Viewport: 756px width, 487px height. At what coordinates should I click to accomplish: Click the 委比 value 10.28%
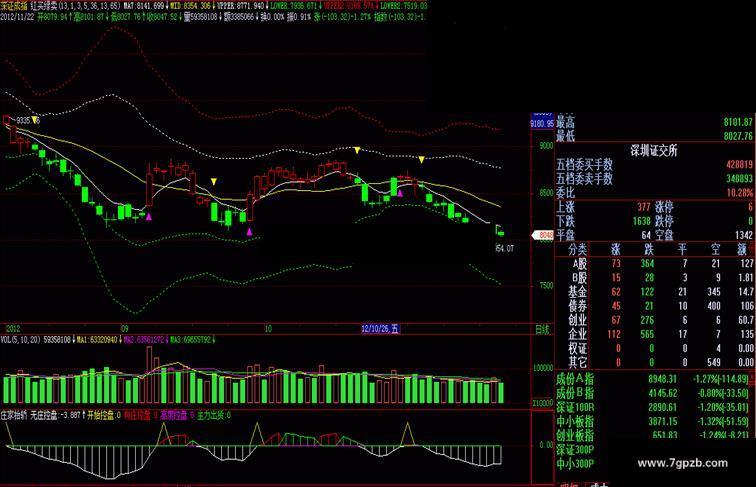pos(740,193)
